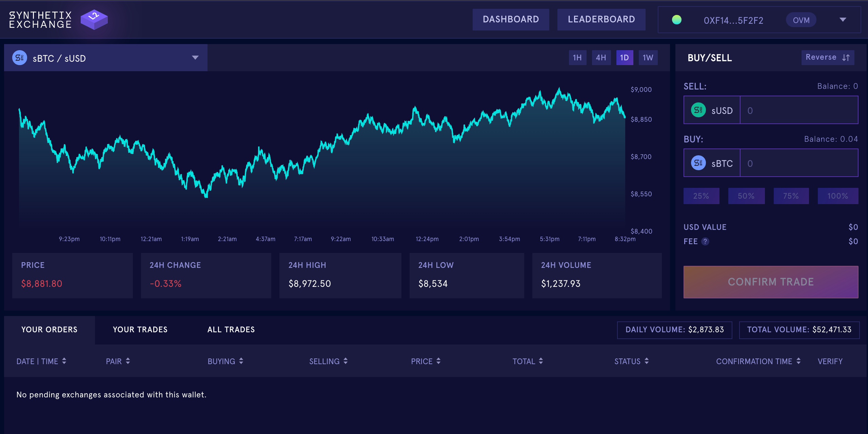Switch chart to 1W timeframe

click(x=648, y=58)
